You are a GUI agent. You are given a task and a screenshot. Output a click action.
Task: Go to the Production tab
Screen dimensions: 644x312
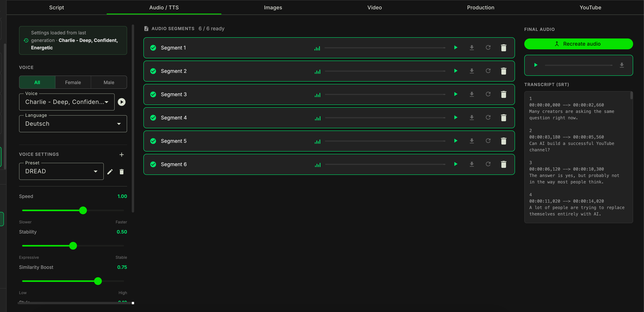(481, 8)
